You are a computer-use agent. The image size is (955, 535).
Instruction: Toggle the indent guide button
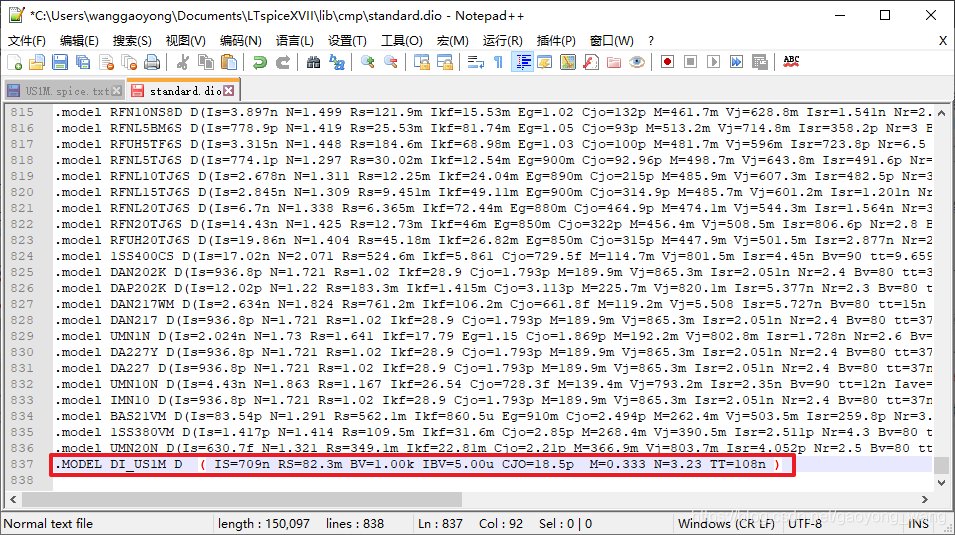(522, 62)
